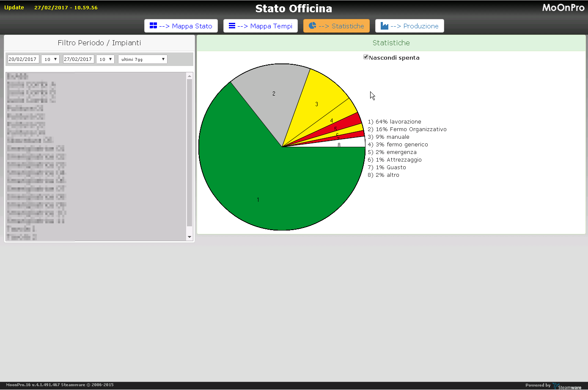Toggle the Nascondi spenta checkbox
Image resolution: width=588 pixels, height=390 pixels.
(366, 57)
